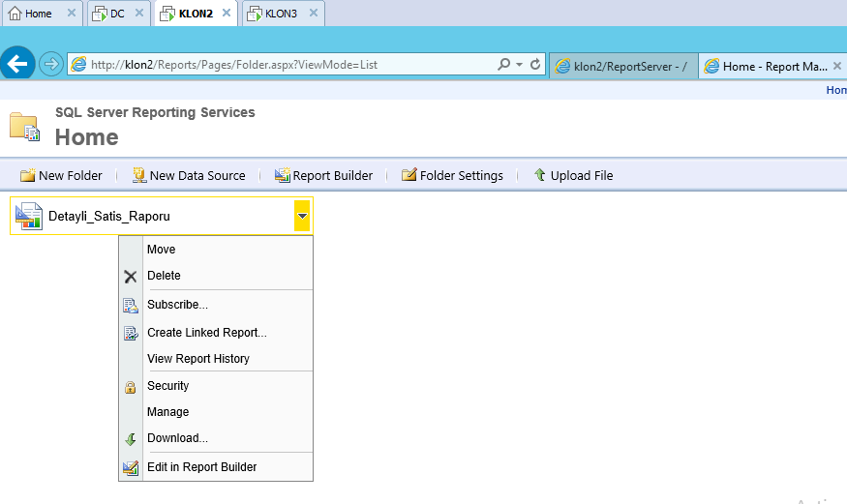Click Create Linked Report... menu entry

206,333
